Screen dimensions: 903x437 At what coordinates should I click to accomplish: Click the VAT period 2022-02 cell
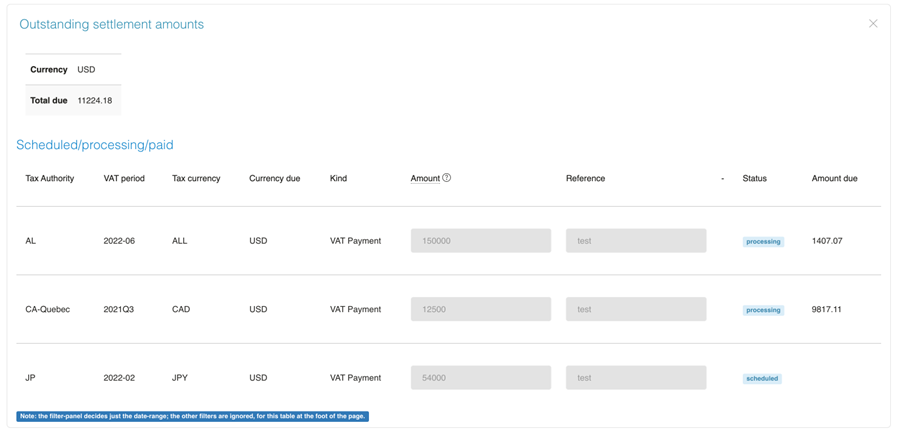click(x=119, y=378)
